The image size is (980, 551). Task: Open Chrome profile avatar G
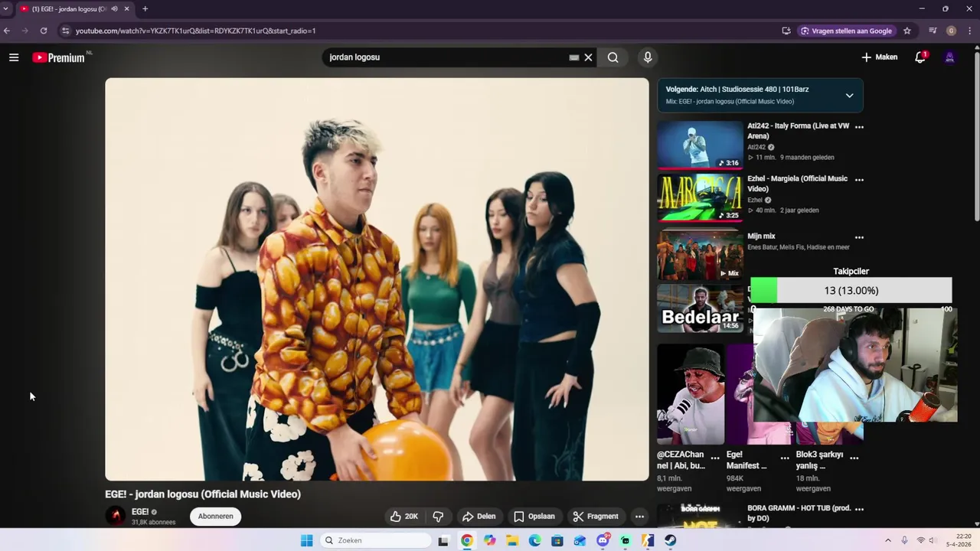(x=952, y=31)
